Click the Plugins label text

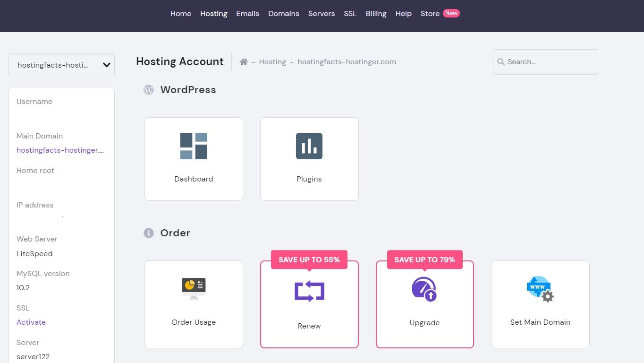[x=309, y=179]
